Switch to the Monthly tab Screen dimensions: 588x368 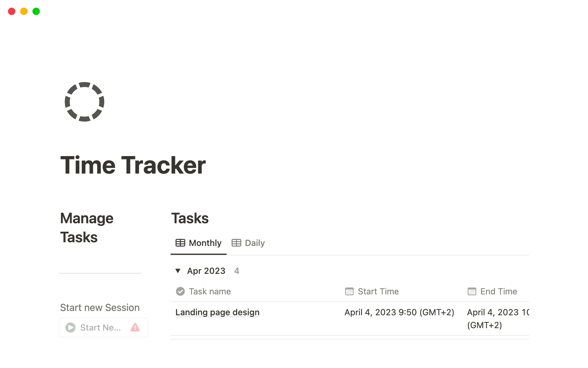point(205,243)
